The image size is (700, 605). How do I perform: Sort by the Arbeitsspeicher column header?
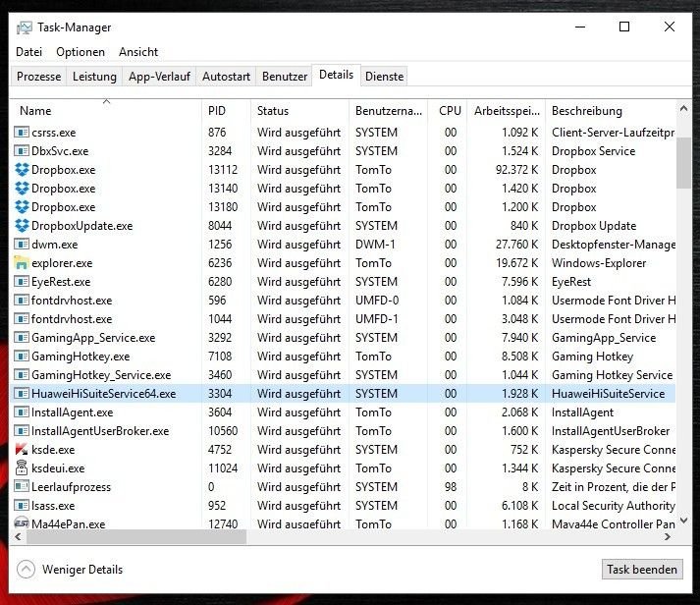pyautogui.click(x=507, y=111)
